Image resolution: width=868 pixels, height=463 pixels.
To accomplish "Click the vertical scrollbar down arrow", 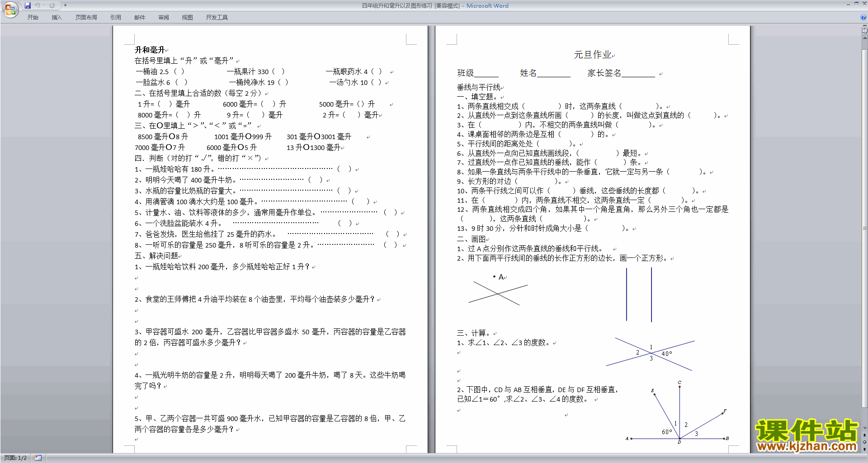I will tap(865, 428).
